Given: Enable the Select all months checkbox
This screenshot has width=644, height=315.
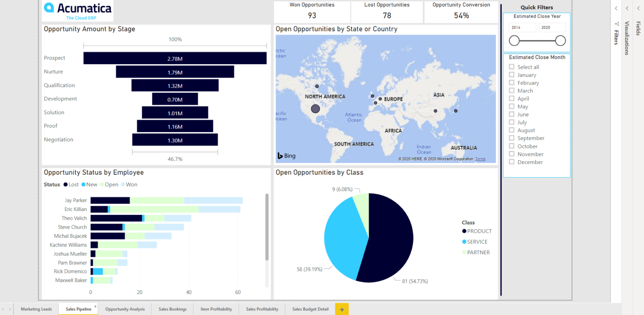Looking at the screenshot, I should (x=512, y=67).
